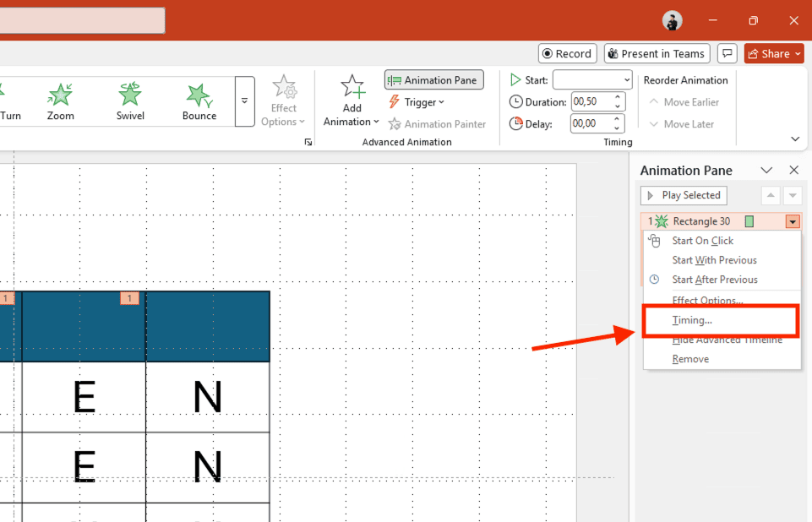This screenshot has height=522, width=812.
Task: Select the lower E table cell
Action: pyautogui.click(x=84, y=467)
